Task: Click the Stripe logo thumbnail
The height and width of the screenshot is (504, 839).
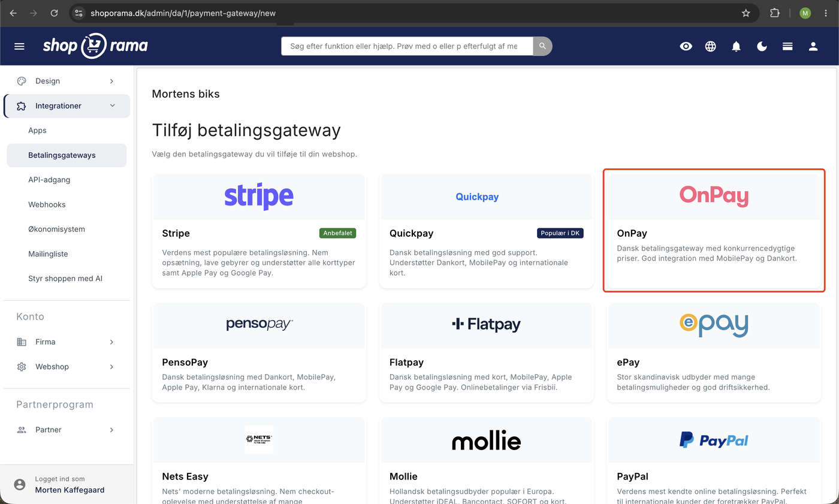Action: point(259,197)
